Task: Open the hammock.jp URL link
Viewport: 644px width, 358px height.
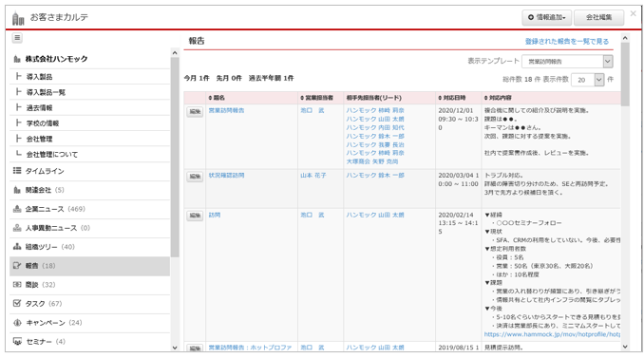Action: coord(552,334)
